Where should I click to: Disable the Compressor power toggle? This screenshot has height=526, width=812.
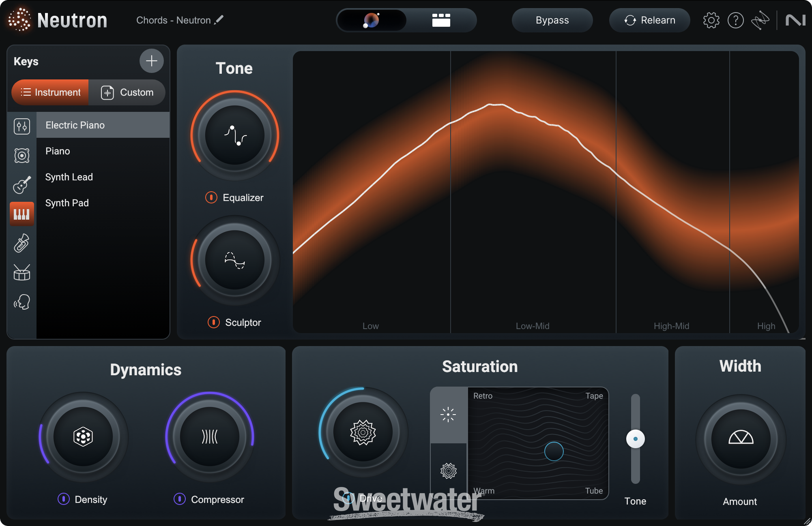coord(180,499)
